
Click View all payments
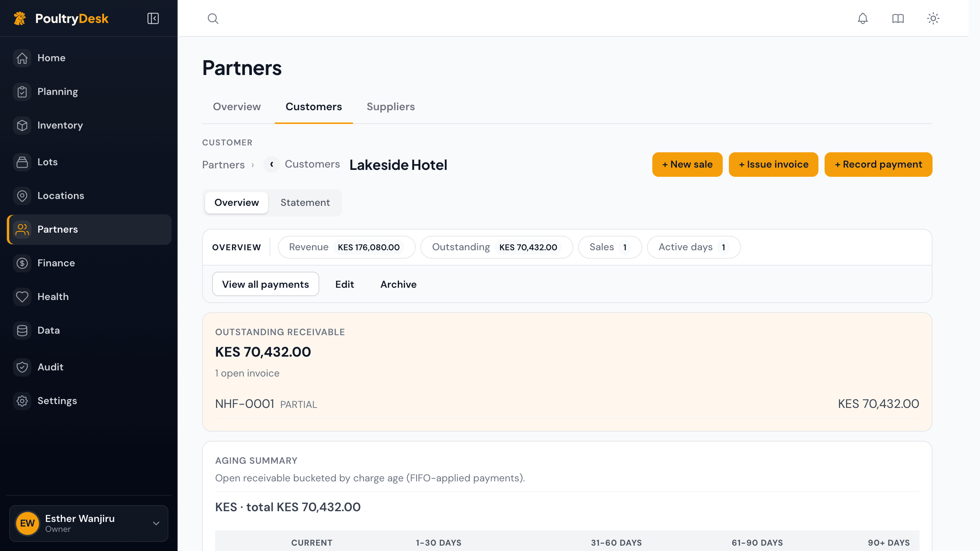265,284
